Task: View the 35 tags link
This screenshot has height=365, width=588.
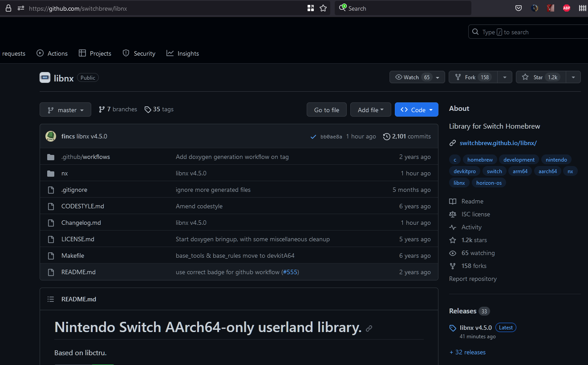Action: point(159,109)
